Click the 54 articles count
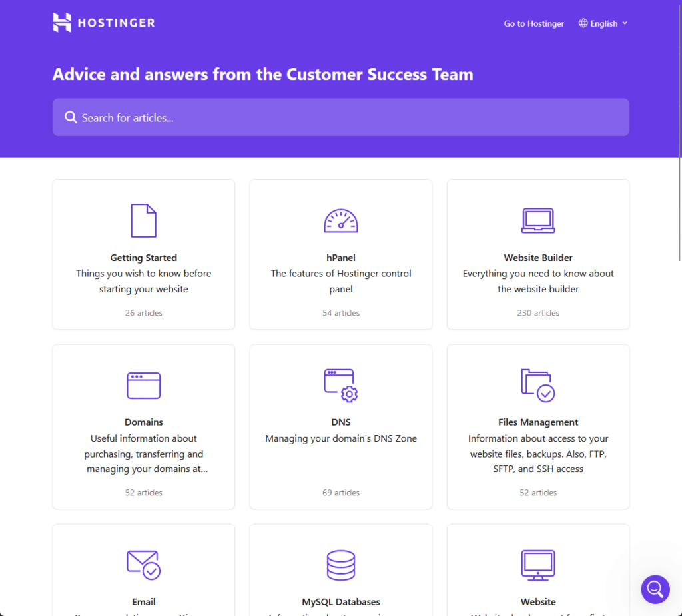Viewport: 682px width, 616px height. coord(340,313)
